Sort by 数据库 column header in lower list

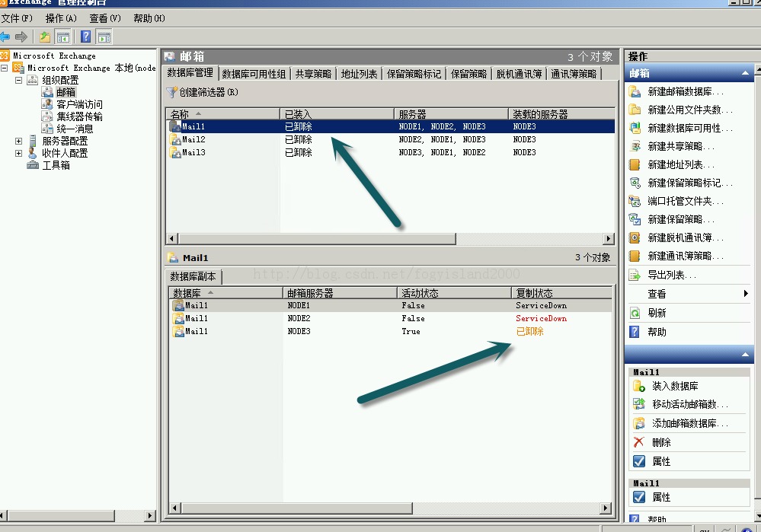[x=226, y=293]
